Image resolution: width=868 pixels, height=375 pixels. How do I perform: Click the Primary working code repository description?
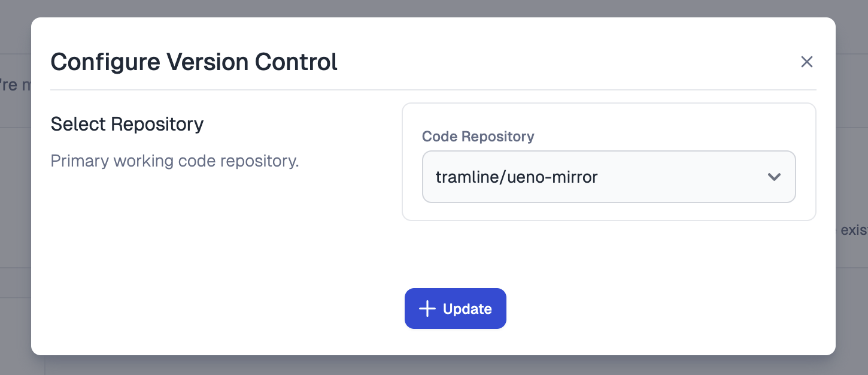click(174, 161)
